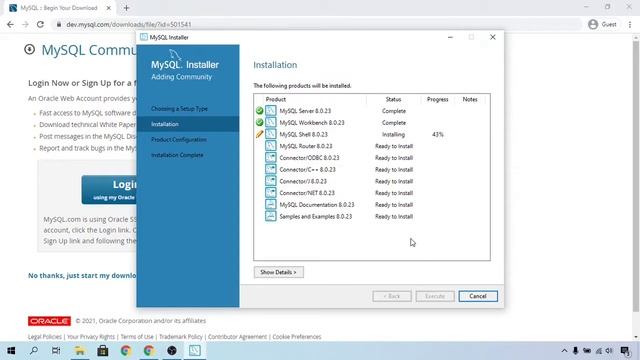Open taskbar search magnifier
This screenshot has width=640, height=360.
pos(34,351)
